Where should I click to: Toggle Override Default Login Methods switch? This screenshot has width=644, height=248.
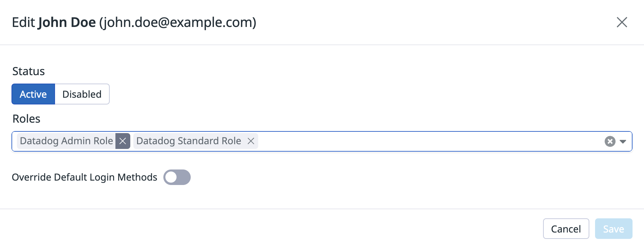pos(177,177)
